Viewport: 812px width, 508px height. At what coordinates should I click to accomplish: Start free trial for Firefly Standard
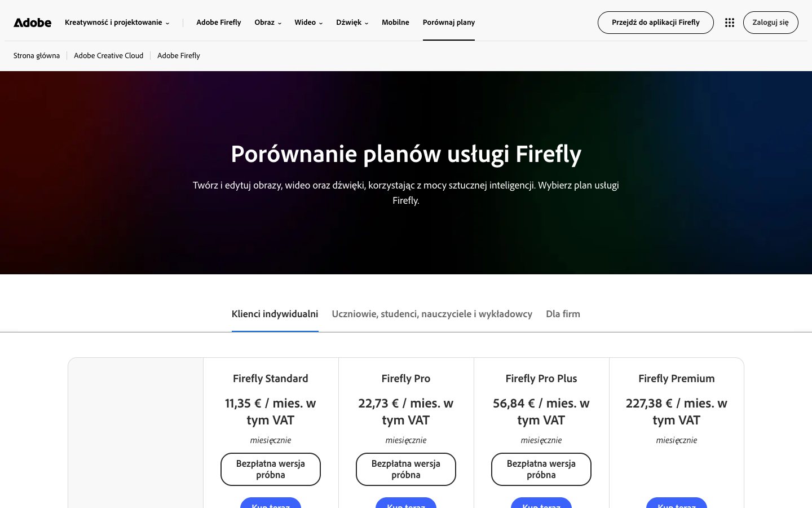coord(271,469)
